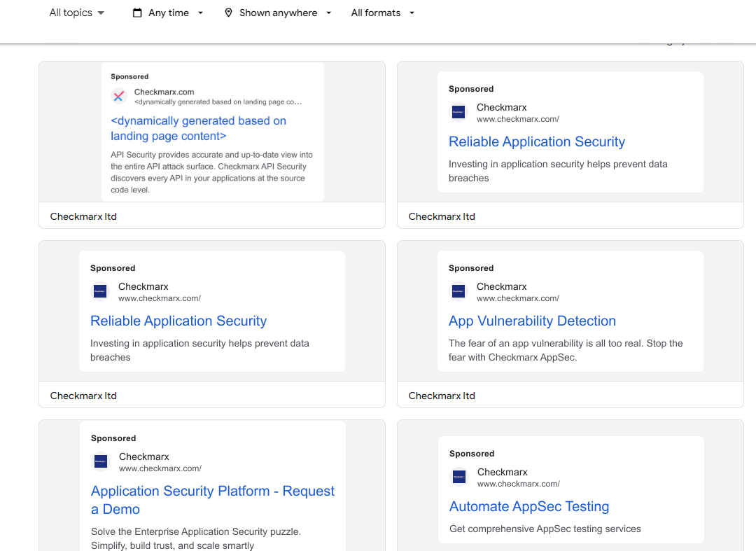Click www.checkmarx.com/ URL in Automate AppSec Testing ad
756x551 pixels.
(518, 484)
